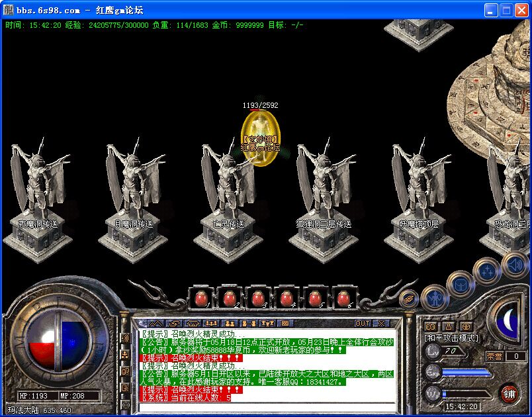Image resolution: width=532 pixels, height=417 pixels.
Task: Toggle the guild hierarchy icon beside chat
Action: click(125, 355)
